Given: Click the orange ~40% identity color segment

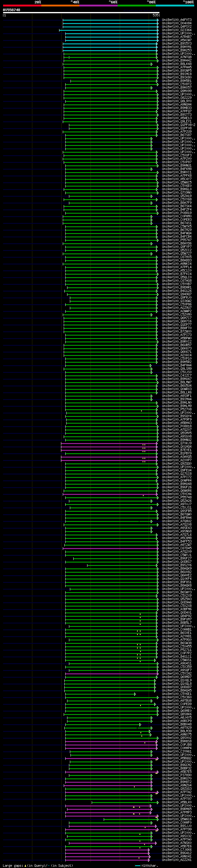Looking at the screenshot, I should coord(60,6).
